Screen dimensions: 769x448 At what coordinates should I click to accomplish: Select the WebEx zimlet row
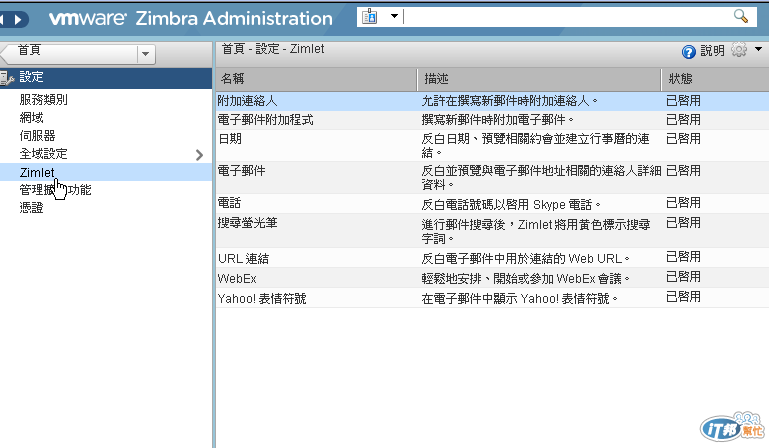[492, 278]
